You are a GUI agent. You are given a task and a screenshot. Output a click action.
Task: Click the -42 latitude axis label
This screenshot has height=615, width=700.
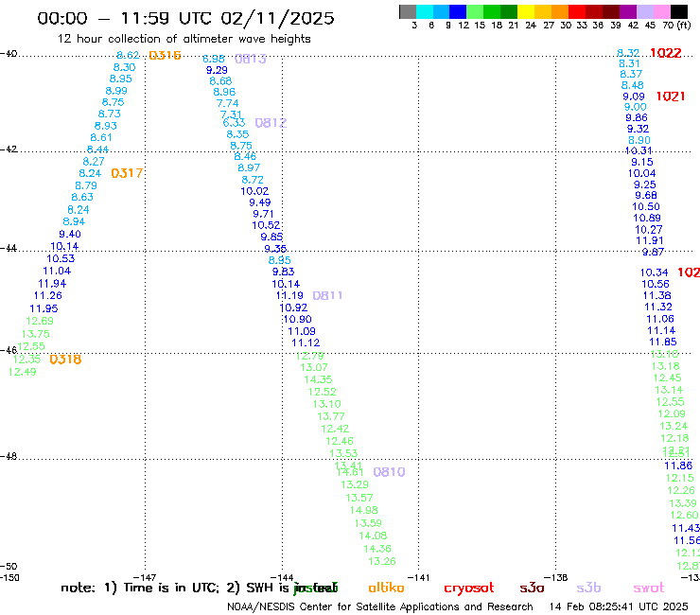tap(9, 149)
